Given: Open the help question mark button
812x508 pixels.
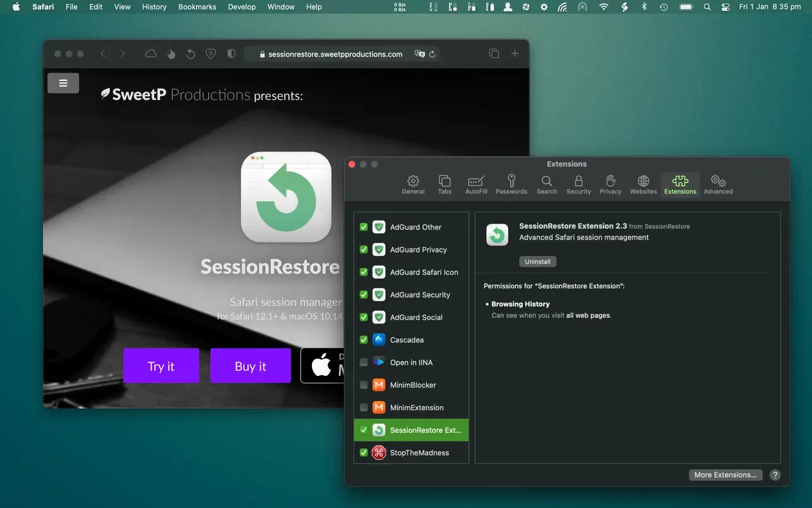Looking at the screenshot, I should (775, 475).
